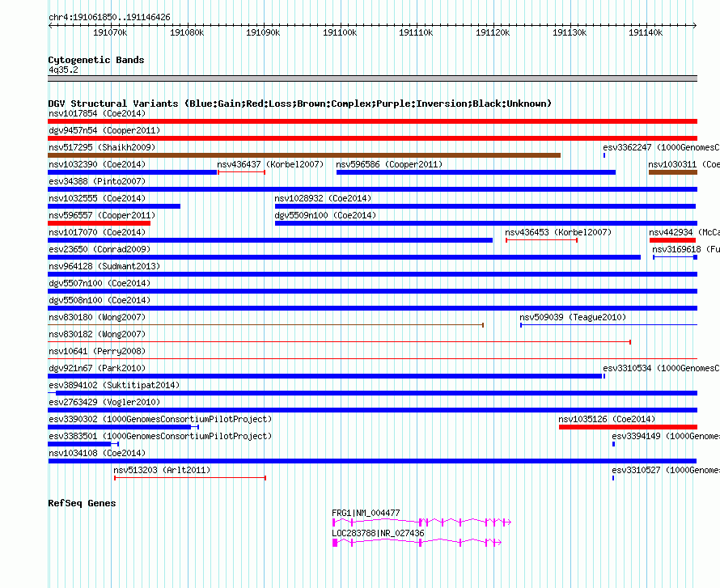Viewport: 720px width, 588px height.
Task: Click the nsv1017854 (Coe2014) loss variant bar
Action: pos(372,121)
